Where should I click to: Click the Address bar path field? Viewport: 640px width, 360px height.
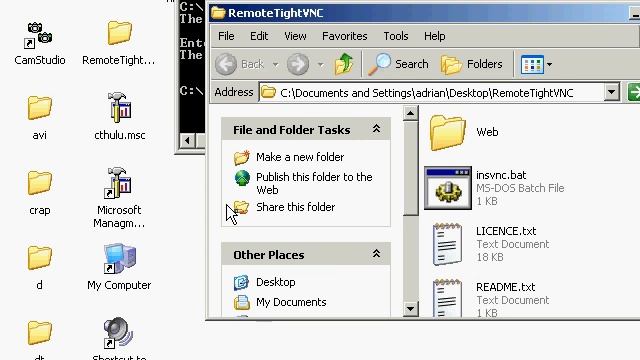[x=432, y=93]
